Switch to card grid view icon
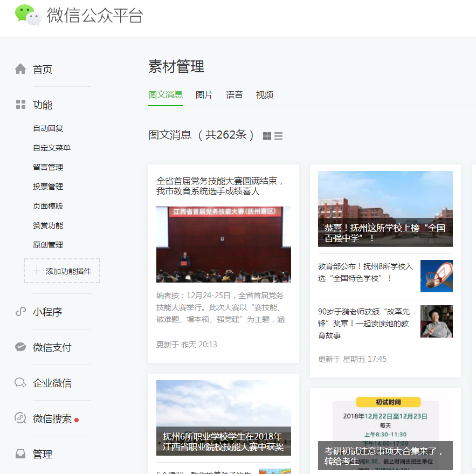Image resolution: width=476 pixels, height=474 pixels. pyautogui.click(x=267, y=136)
